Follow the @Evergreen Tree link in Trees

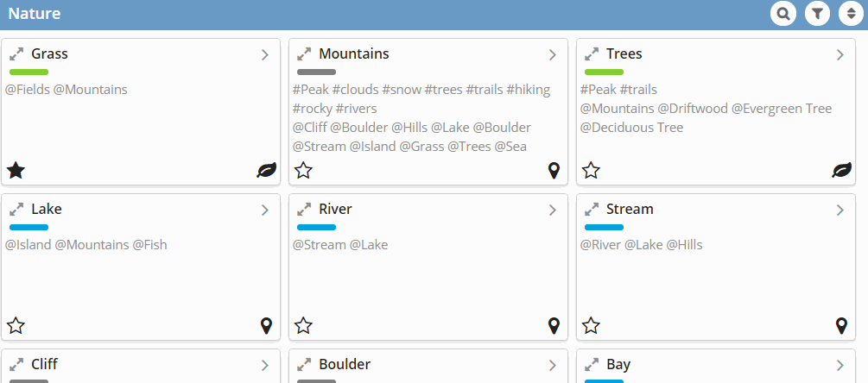[x=782, y=109]
